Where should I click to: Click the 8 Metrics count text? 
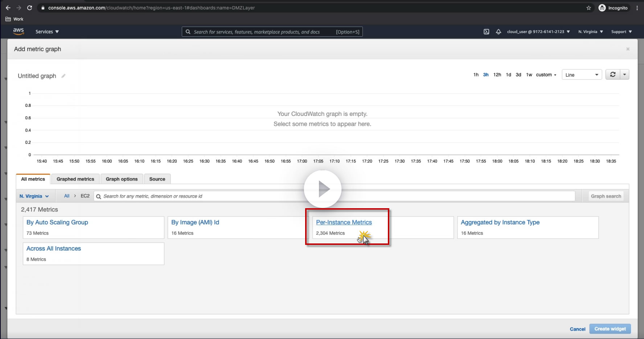(36, 259)
